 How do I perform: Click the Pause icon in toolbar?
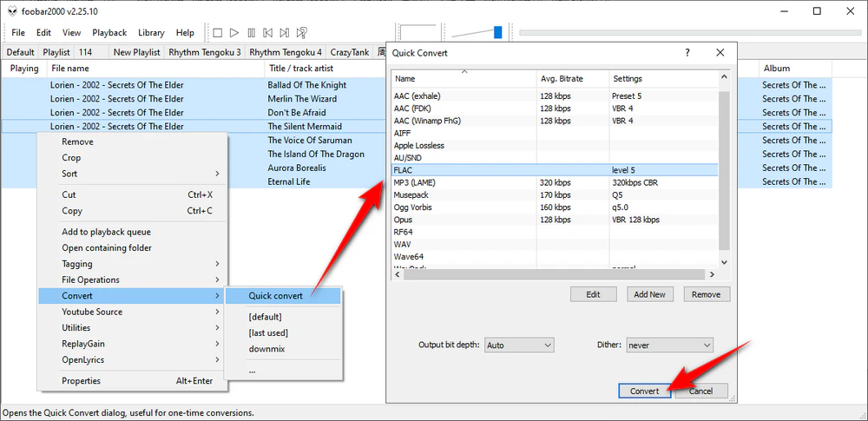(x=252, y=33)
